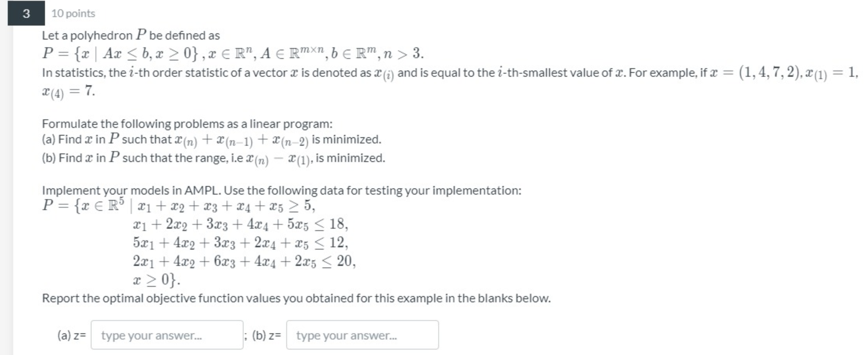This screenshot has width=868, height=355.
Task: Click the AMPL implementation instruction line
Action: point(282,190)
